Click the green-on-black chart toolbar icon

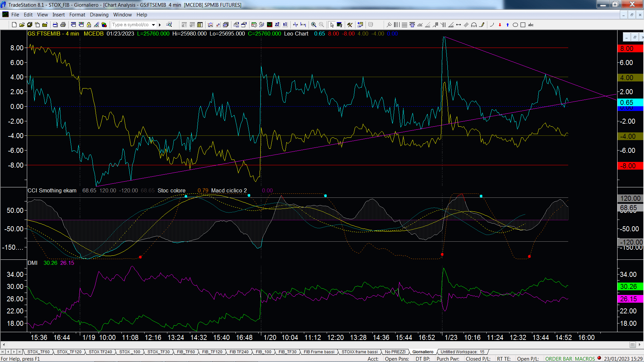269,25
